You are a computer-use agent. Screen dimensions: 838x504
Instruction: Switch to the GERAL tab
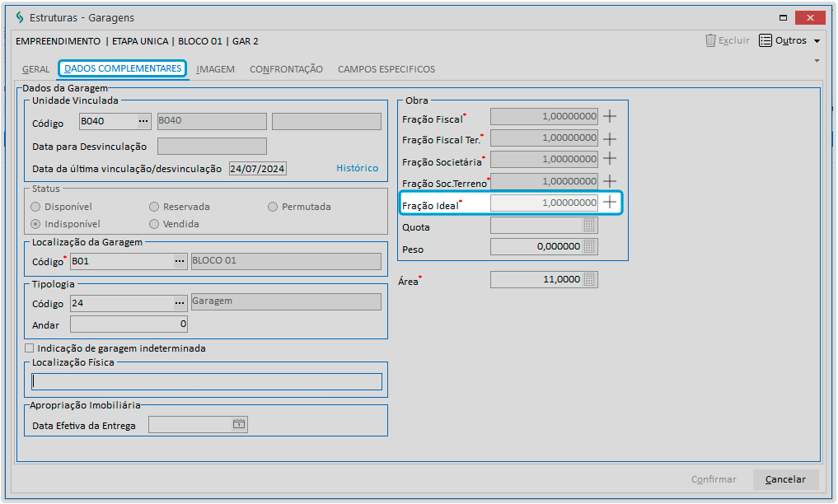point(35,69)
